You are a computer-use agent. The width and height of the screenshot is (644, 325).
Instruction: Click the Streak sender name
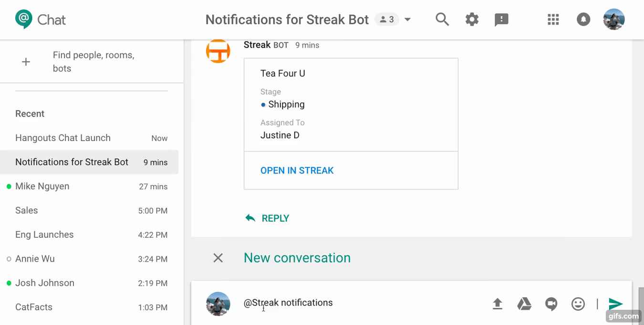pos(257,45)
